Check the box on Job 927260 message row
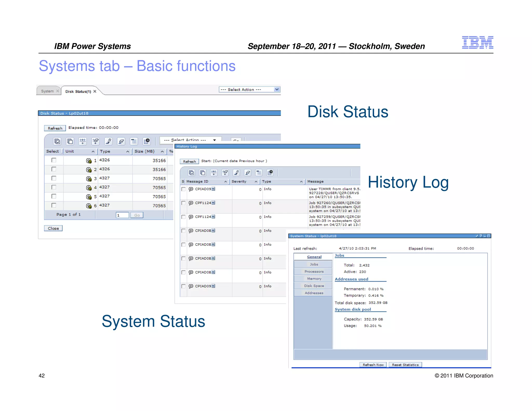This screenshot has height=411, width=532. pyautogui.click(x=183, y=203)
